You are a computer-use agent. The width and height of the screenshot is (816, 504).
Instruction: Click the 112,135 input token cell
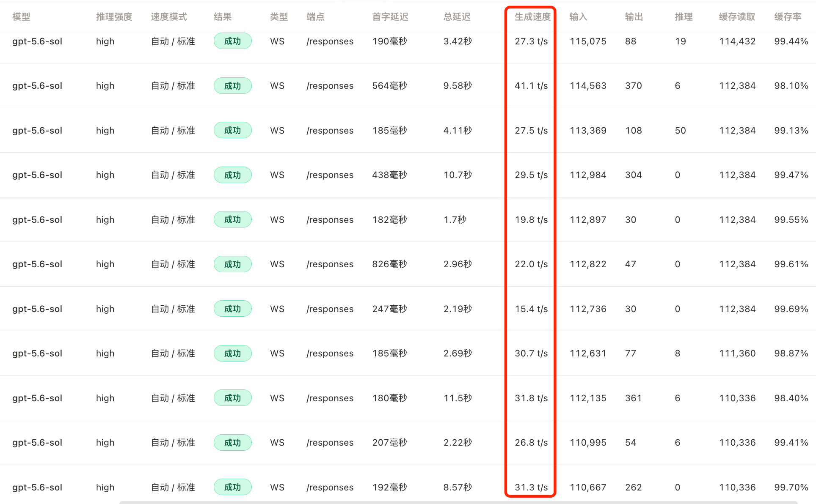588,398
